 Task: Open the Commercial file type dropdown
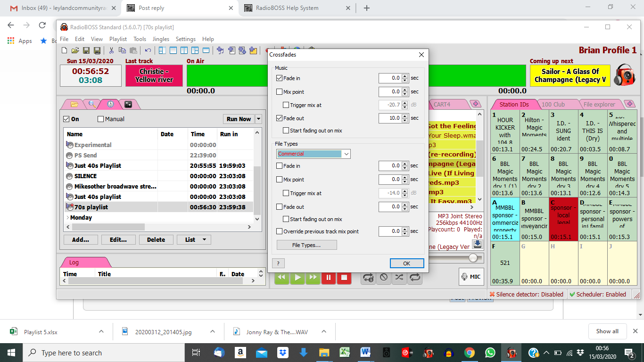click(x=314, y=154)
